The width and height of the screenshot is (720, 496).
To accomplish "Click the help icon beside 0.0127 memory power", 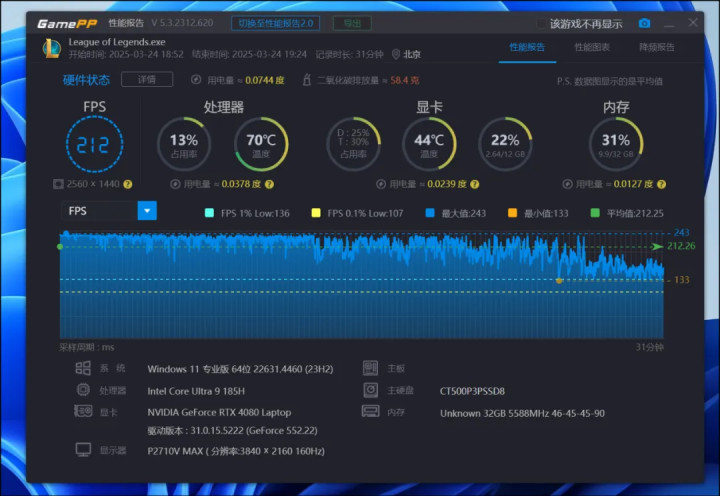I will (x=661, y=184).
